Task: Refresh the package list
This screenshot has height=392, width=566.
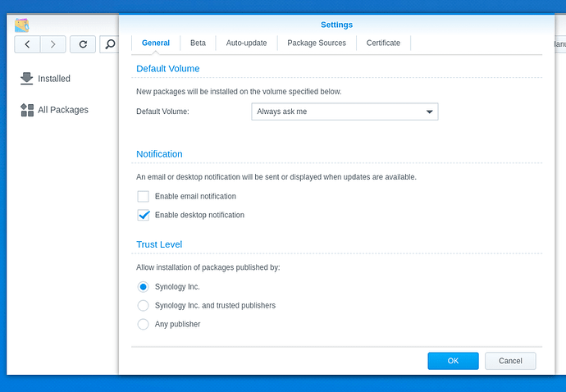Action: [83, 44]
